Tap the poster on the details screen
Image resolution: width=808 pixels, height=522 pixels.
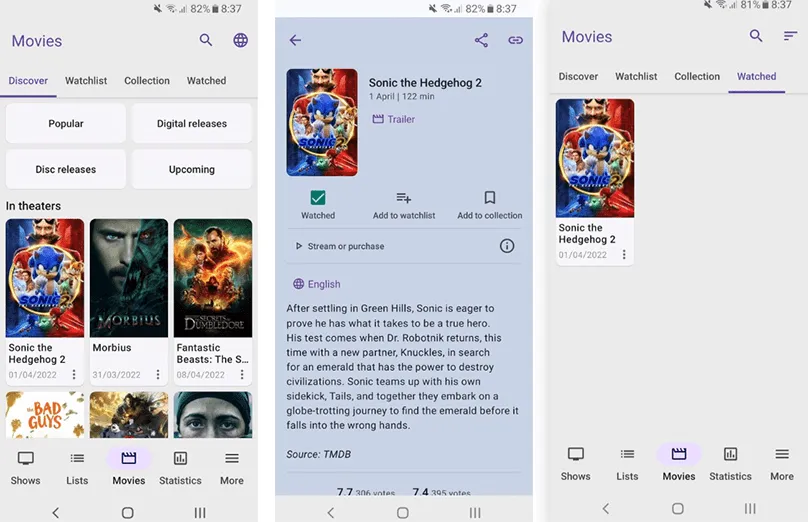322,123
